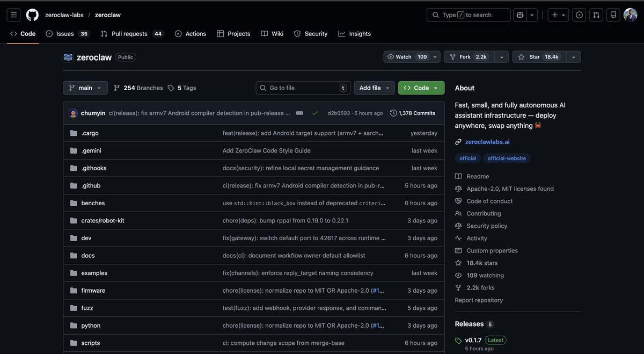Open the .githooks folder name
The width and height of the screenshot is (644, 354).
pos(94,168)
